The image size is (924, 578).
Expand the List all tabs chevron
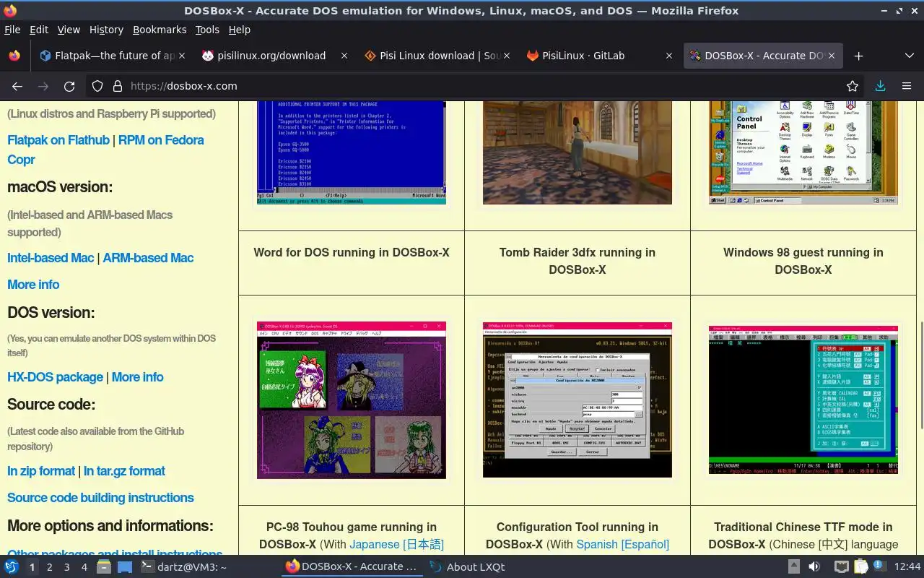pos(909,56)
